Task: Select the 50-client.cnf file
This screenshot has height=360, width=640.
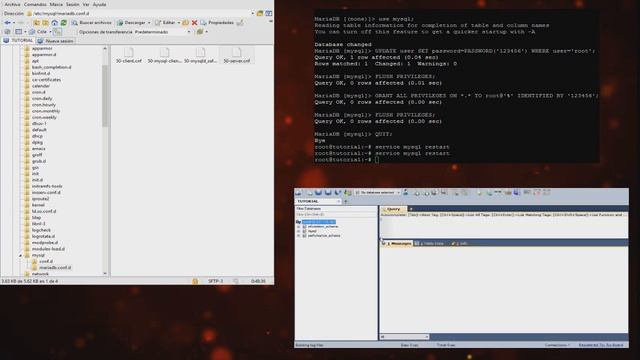Action: [129, 55]
